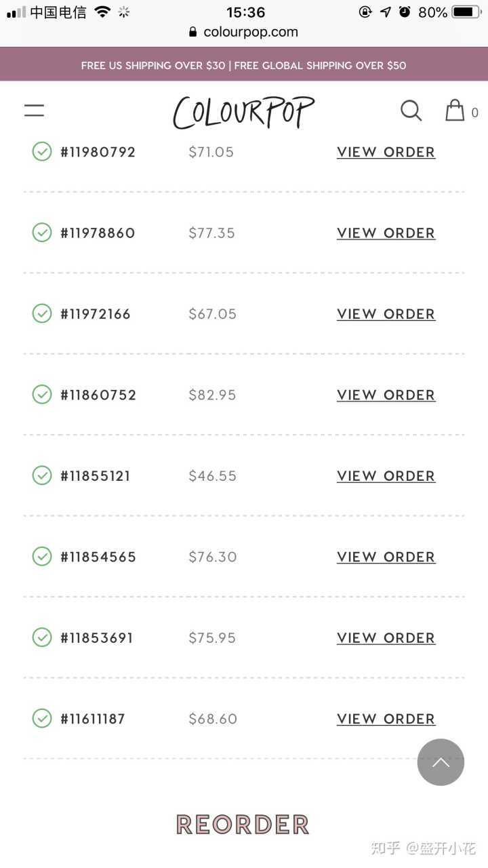
Task: Click green check icon for order #11860752
Action: pyautogui.click(x=42, y=394)
